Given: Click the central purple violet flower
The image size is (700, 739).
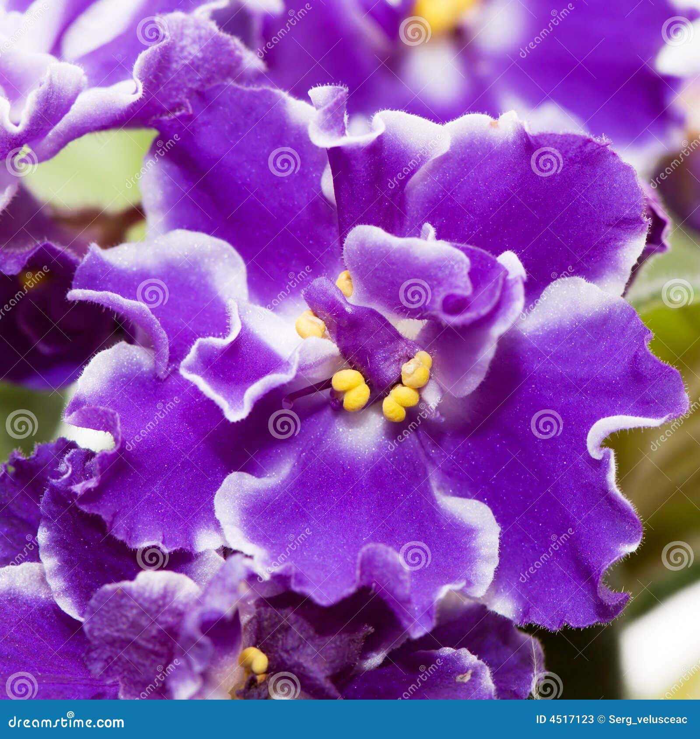Looking at the screenshot, I should pos(350,372).
